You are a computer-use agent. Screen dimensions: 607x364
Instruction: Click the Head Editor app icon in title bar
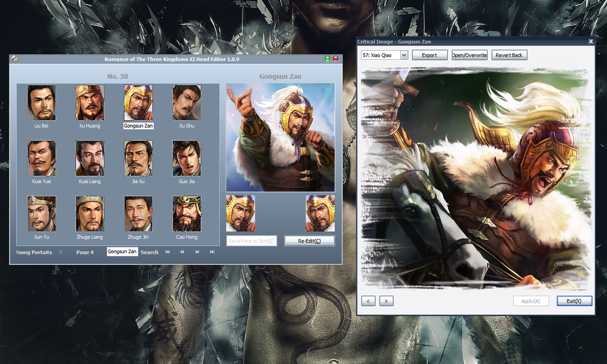15,59
